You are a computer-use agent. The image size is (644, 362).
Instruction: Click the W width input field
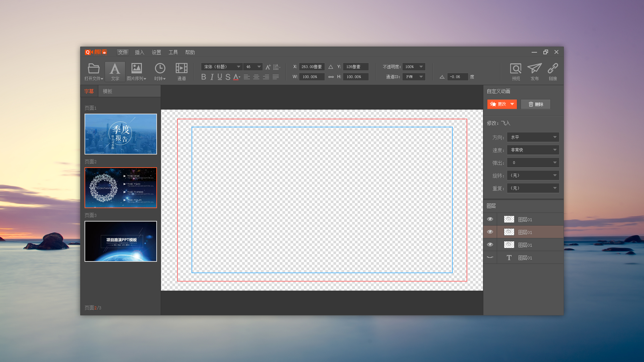(312, 77)
